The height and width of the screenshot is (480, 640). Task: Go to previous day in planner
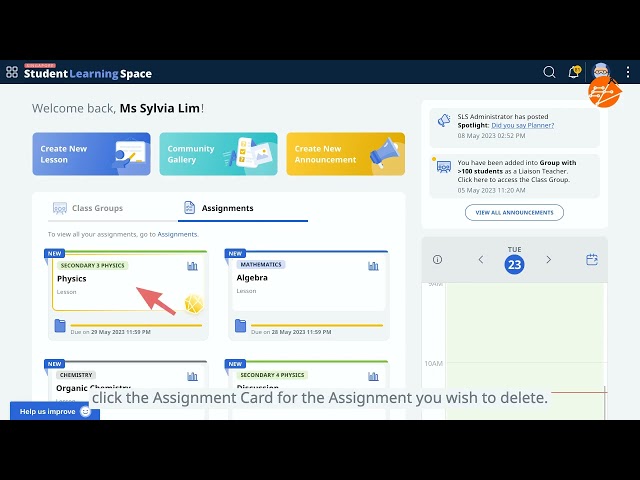click(x=481, y=260)
